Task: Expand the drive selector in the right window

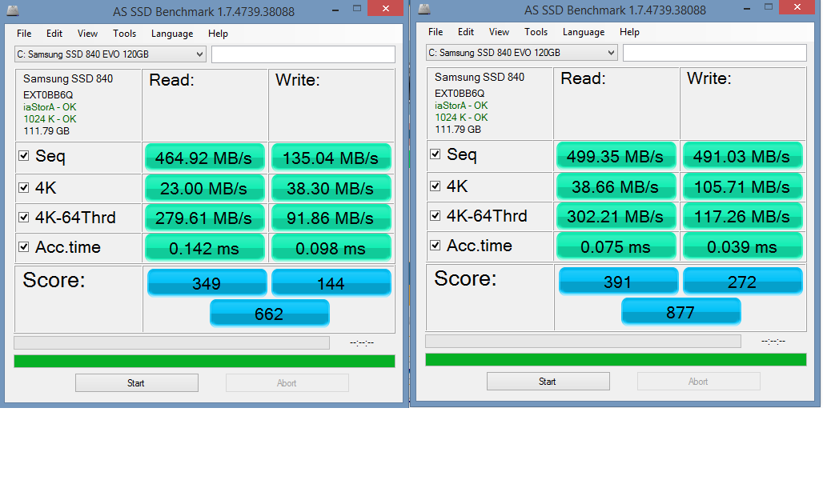Action: click(x=611, y=53)
